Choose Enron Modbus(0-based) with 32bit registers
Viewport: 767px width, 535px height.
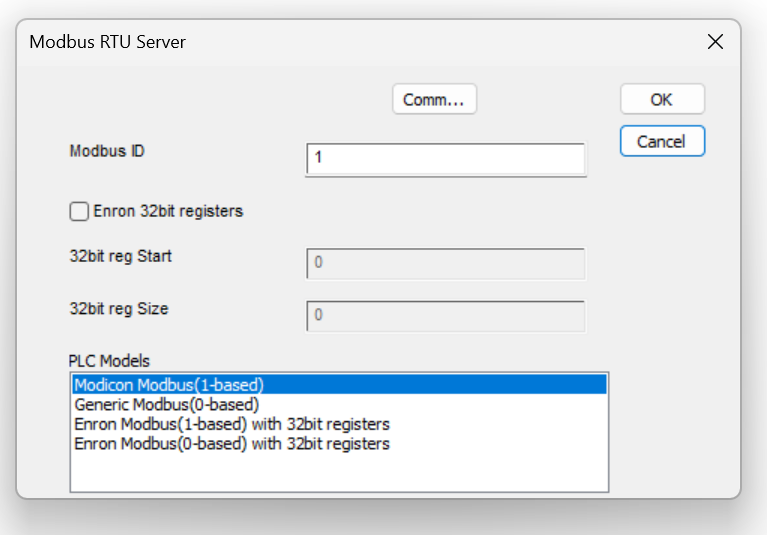tap(339, 444)
